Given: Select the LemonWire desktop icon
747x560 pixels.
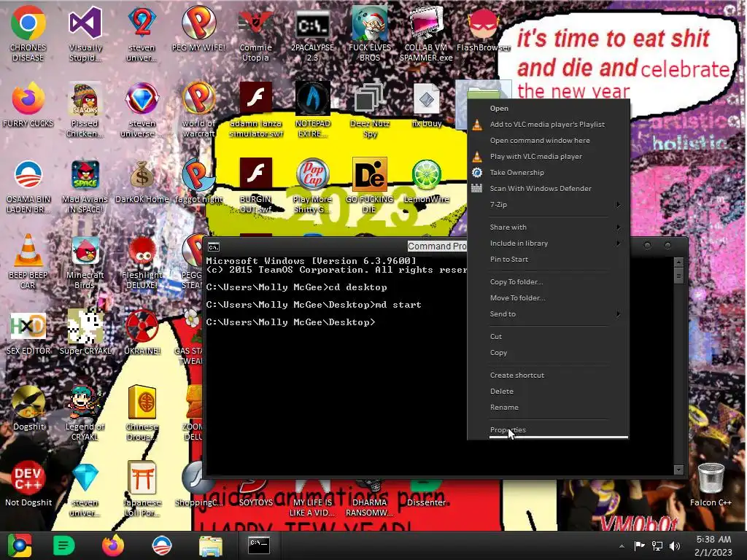Looking at the screenshot, I should [x=426, y=182].
